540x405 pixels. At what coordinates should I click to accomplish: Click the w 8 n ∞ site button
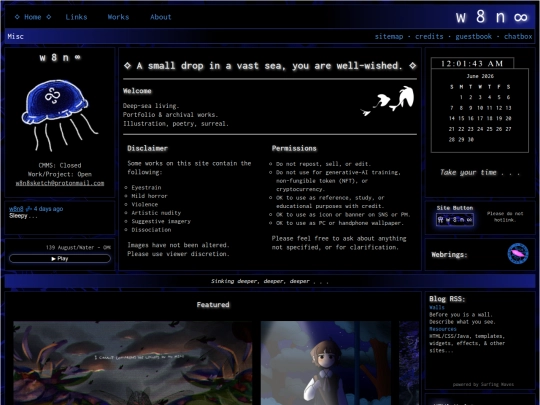(455, 220)
